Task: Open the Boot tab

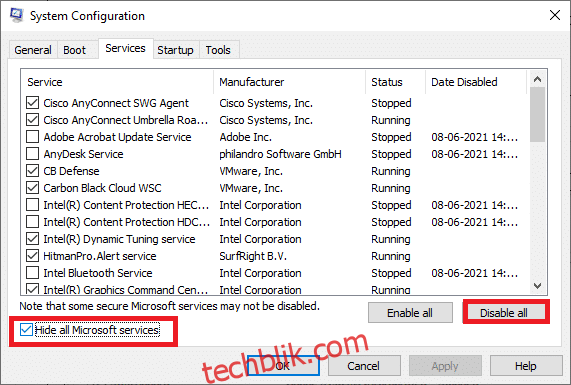Action: pyautogui.click(x=74, y=50)
